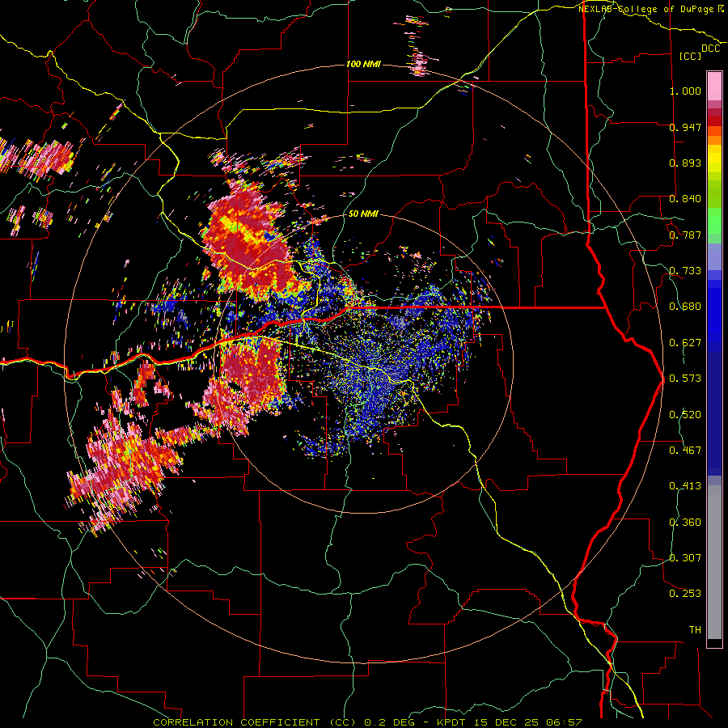
Task: Click the 0.680 scale value
Action: tap(685, 307)
